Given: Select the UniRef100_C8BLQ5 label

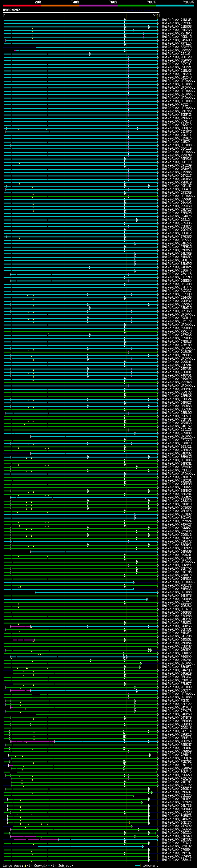Looking at the screenshot, I should point(177,413).
